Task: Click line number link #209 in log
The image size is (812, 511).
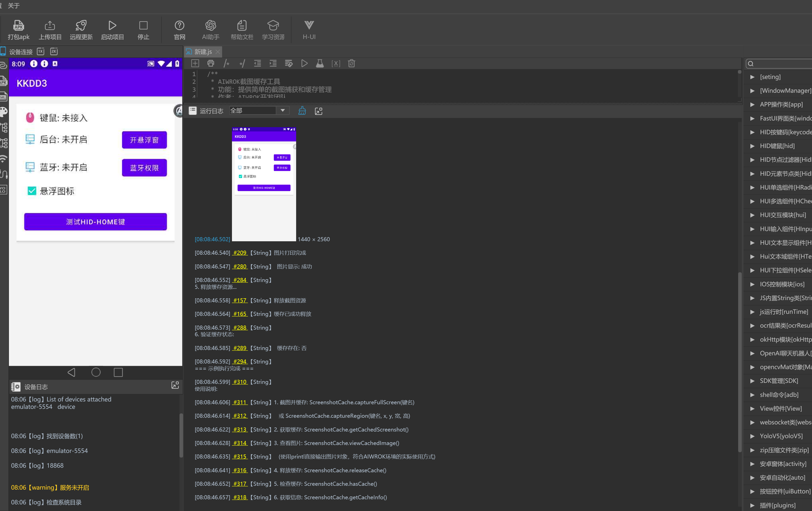Action: click(240, 253)
